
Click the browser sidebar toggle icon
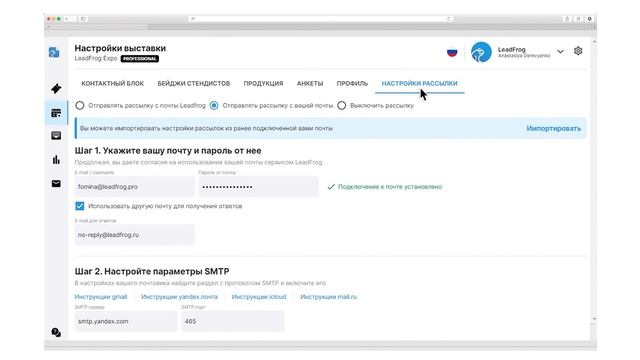click(x=83, y=19)
